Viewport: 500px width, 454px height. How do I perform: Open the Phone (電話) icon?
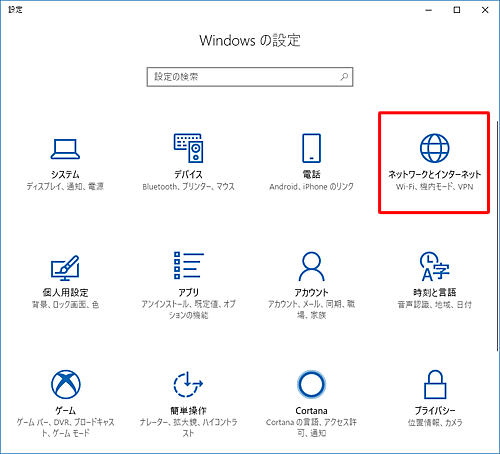311,148
